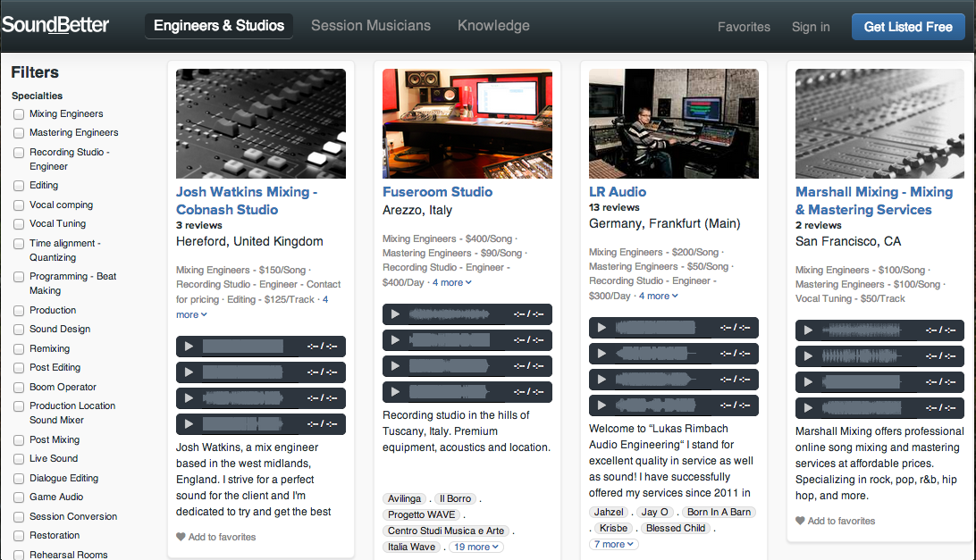Open the LR Audio studio thumbnail photo
This screenshot has height=560, width=976.
tap(674, 123)
